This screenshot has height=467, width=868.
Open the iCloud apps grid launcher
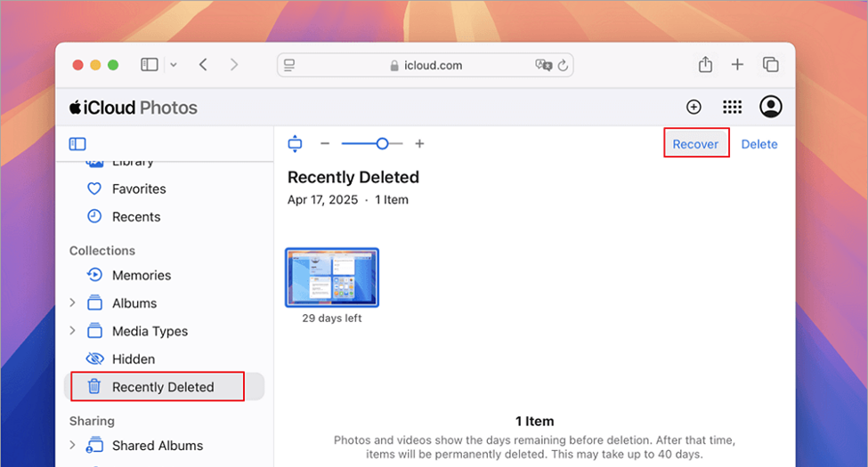click(x=732, y=108)
